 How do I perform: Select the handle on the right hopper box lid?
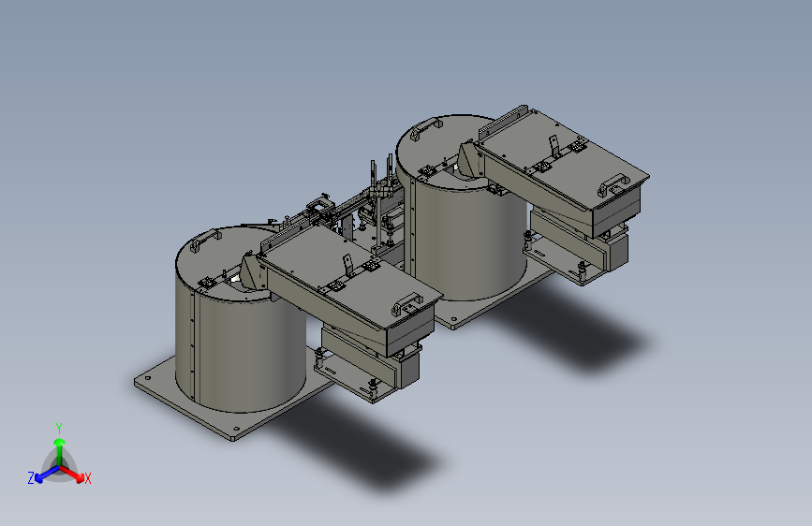[613, 184]
